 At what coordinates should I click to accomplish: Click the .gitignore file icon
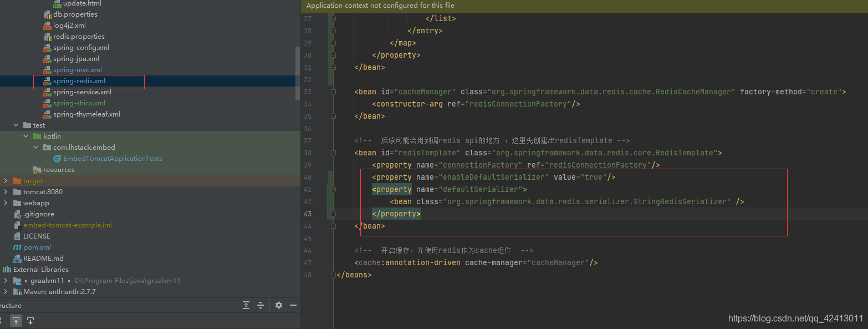pos(17,214)
